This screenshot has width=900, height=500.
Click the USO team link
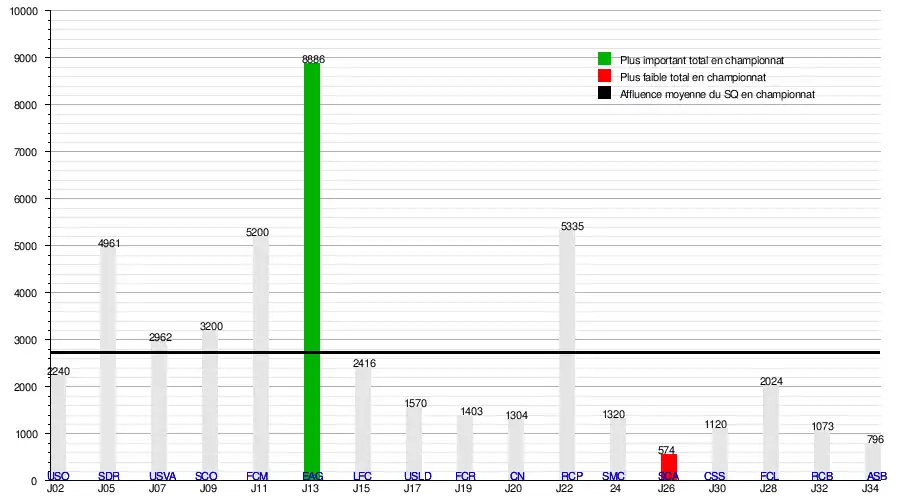coord(58,476)
